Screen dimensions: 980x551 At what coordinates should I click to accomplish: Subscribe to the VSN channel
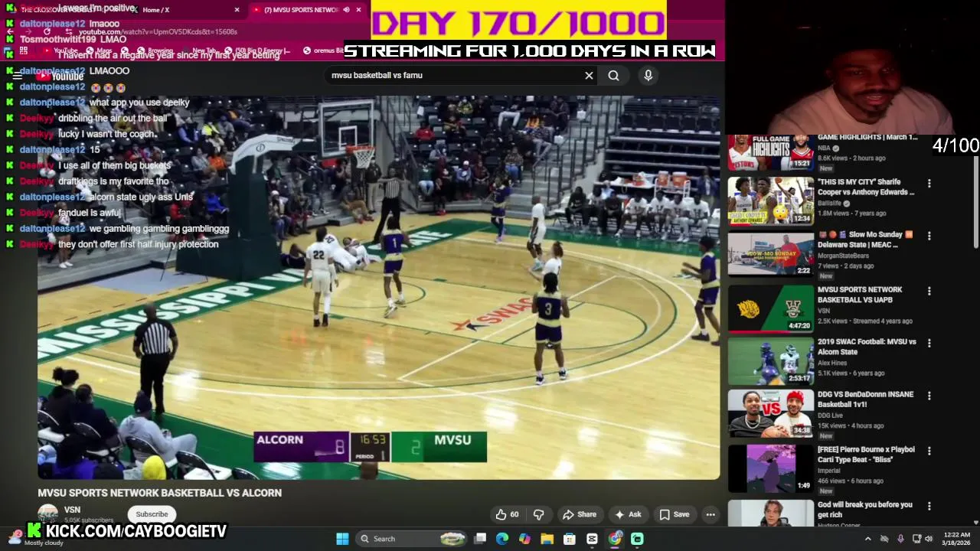(x=152, y=514)
